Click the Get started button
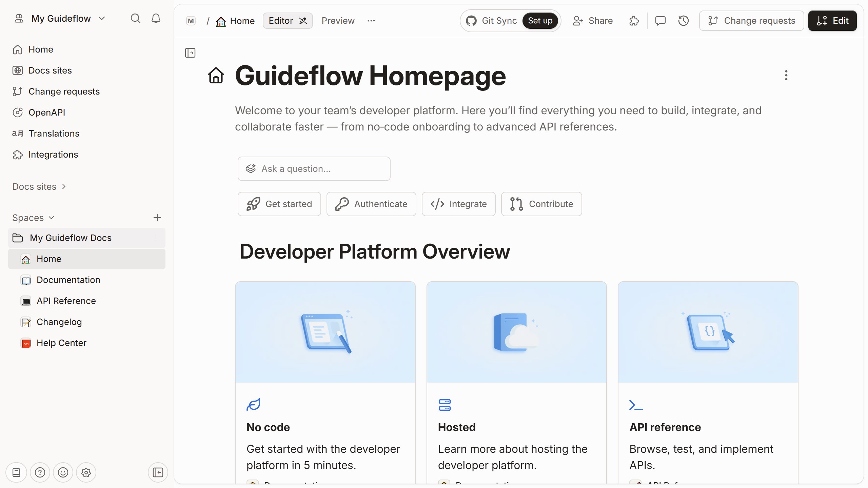868x488 pixels. pyautogui.click(x=279, y=204)
